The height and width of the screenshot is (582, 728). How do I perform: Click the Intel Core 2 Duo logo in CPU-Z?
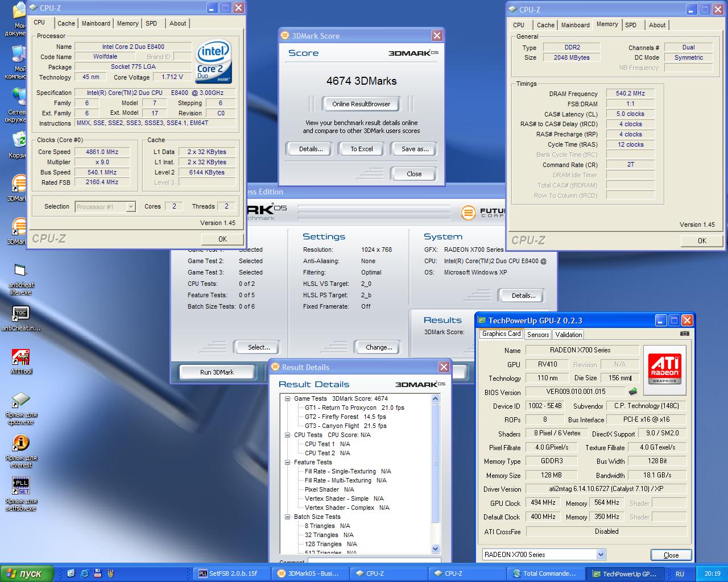(213, 61)
